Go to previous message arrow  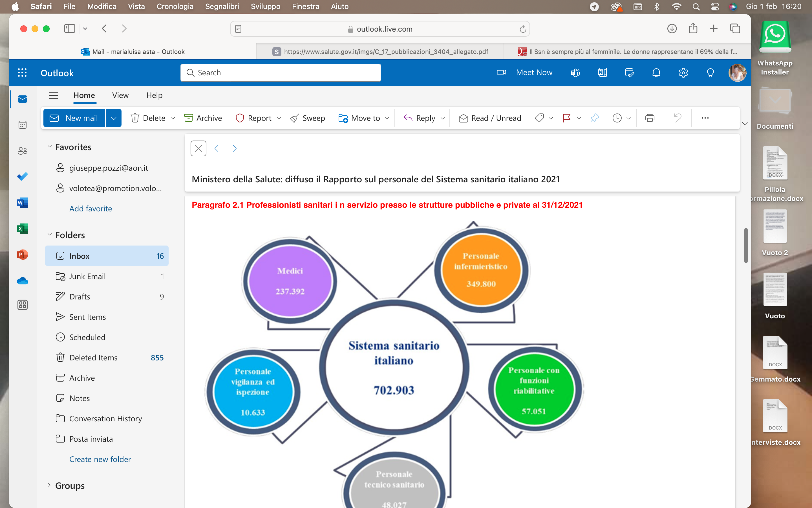[217, 148]
